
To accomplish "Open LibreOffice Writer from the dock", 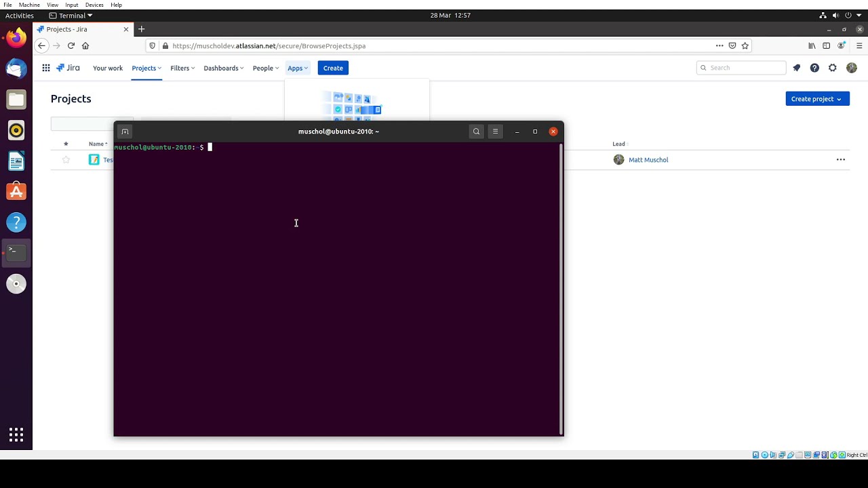I will click(x=16, y=161).
